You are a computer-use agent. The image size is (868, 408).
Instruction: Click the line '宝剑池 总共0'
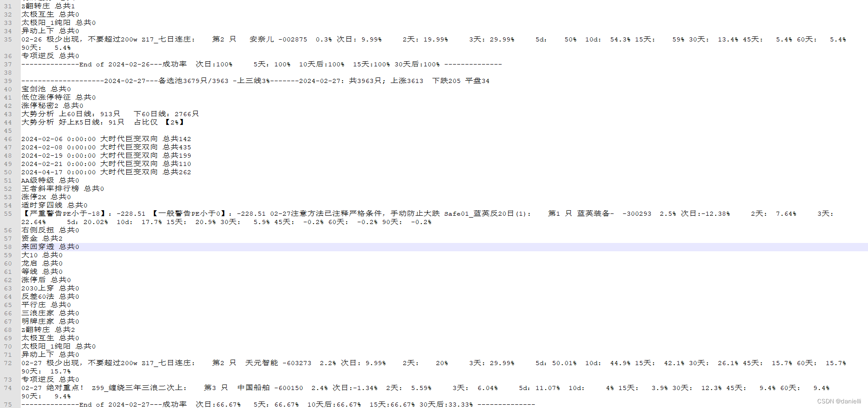[46, 89]
